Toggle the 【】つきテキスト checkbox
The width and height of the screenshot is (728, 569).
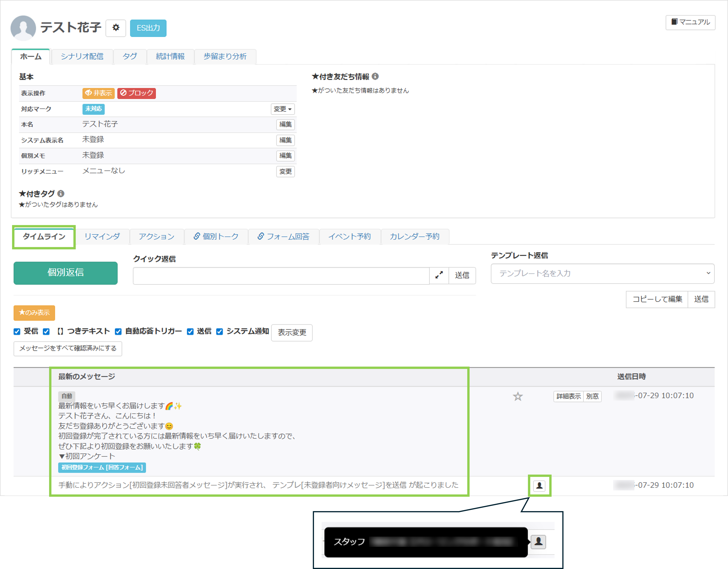(46, 332)
